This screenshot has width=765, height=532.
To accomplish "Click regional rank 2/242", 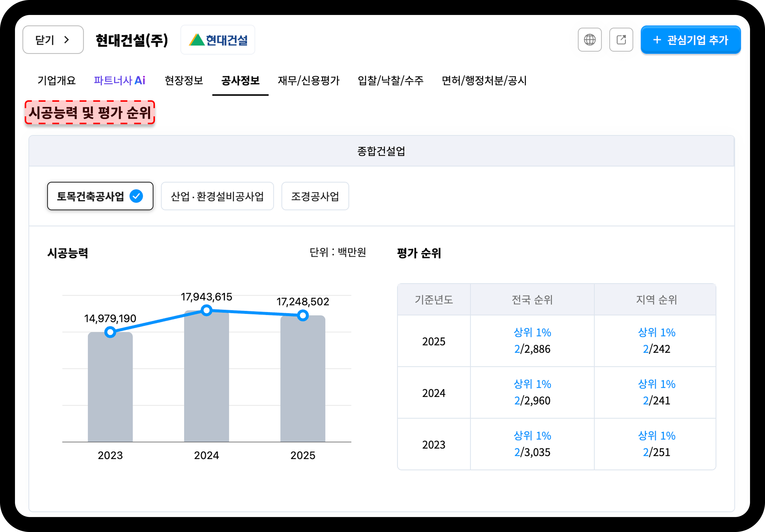I will [656, 349].
